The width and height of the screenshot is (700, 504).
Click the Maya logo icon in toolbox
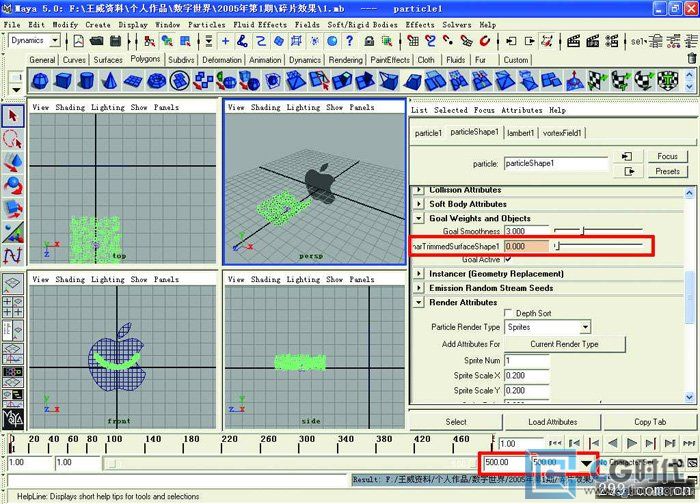pos(13,419)
